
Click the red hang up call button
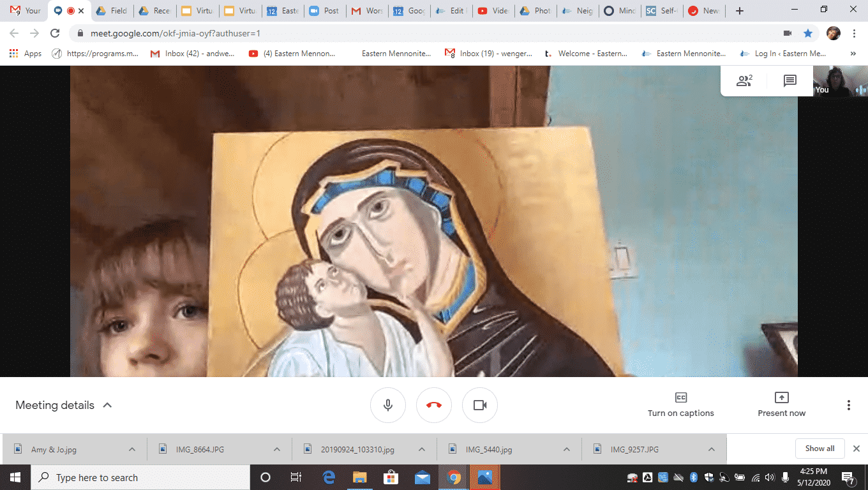tap(434, 405)
